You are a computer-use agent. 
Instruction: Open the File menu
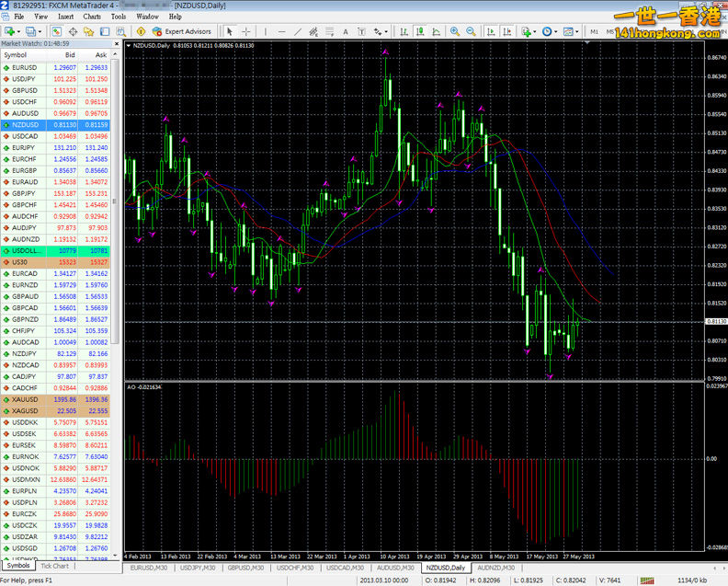(19, 17)
